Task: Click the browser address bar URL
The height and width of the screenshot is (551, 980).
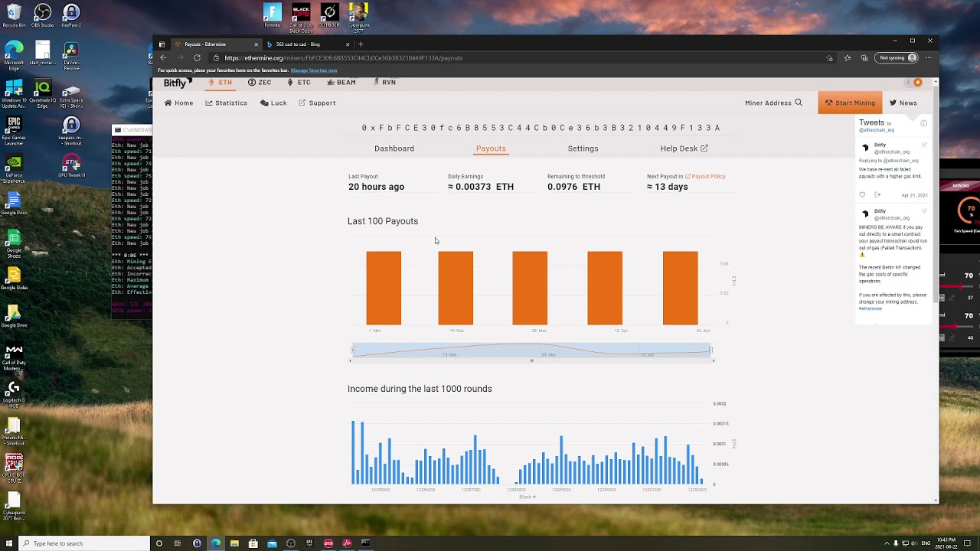Action: [x=344, y=58]
